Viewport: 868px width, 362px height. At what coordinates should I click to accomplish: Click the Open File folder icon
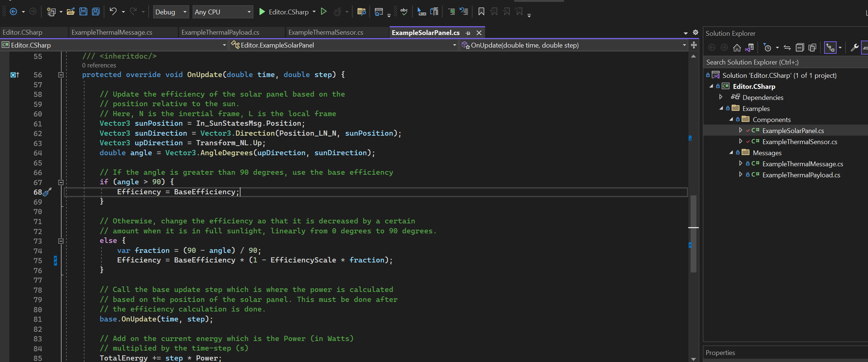(71, 12)
